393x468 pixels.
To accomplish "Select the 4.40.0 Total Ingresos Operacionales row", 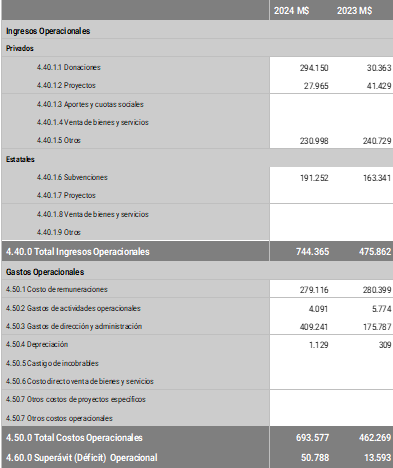I will [197, 251].
